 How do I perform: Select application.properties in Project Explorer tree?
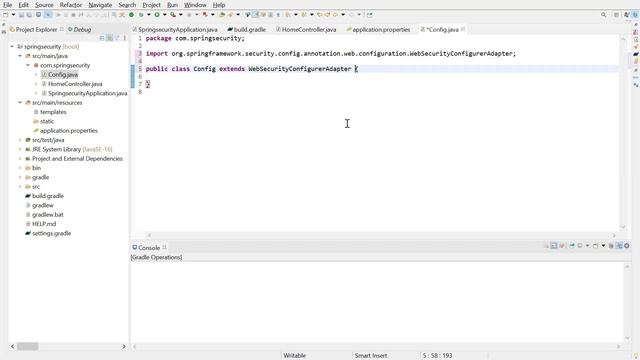tap(69, 131)
